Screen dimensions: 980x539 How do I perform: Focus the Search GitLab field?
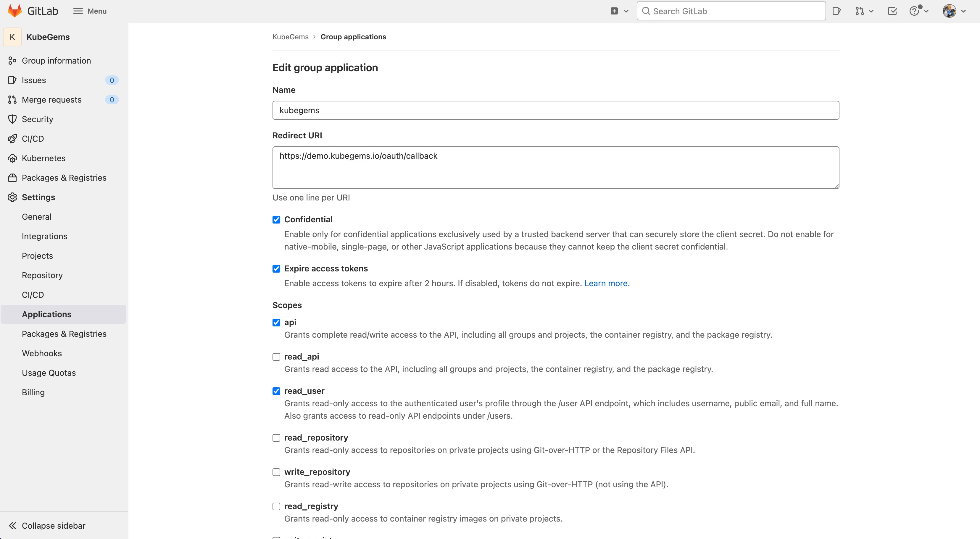(x=731, y=11)
